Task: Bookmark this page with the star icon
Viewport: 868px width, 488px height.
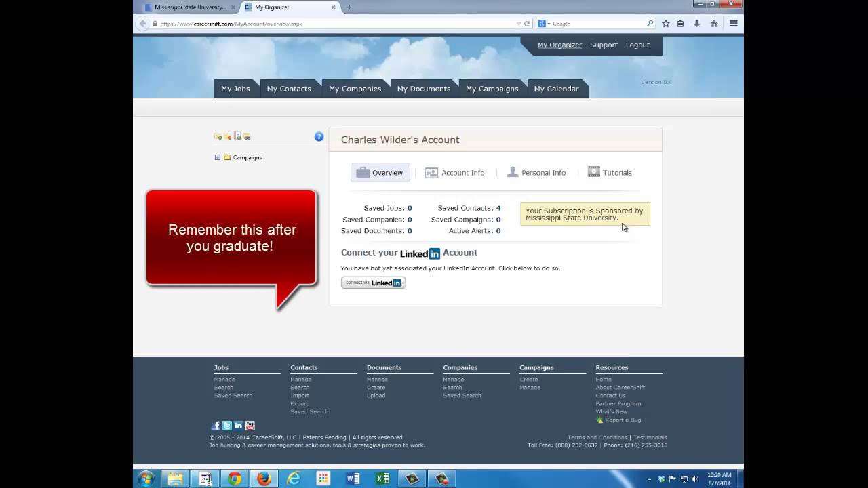Action: (666, 24)
